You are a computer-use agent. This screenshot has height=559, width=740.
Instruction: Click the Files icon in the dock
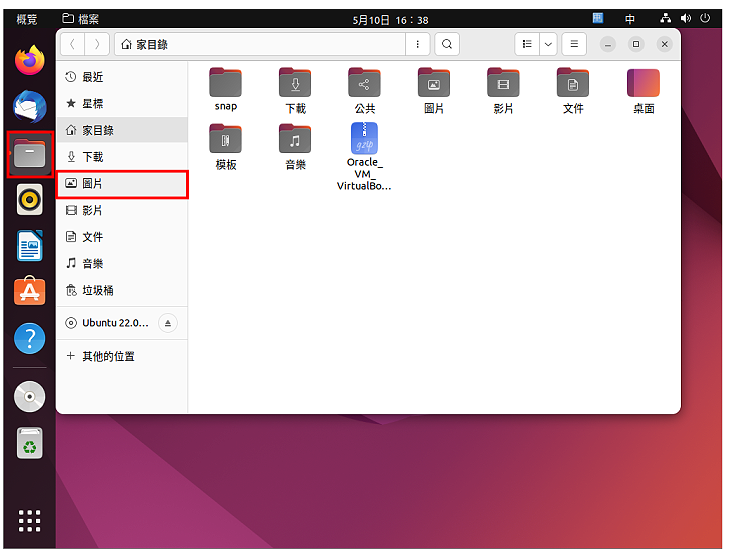click(x=30, y=154)
